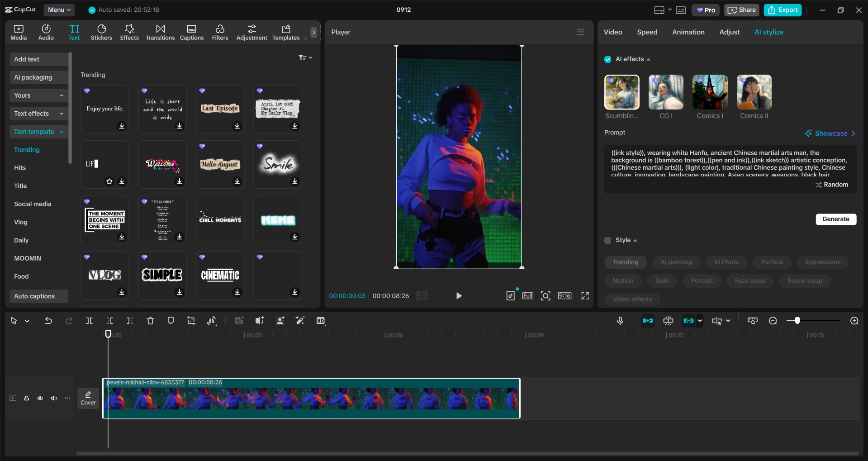This screenshot has height=461, width=868.
Task: Open the Media panel
Action: click(19, 32)
